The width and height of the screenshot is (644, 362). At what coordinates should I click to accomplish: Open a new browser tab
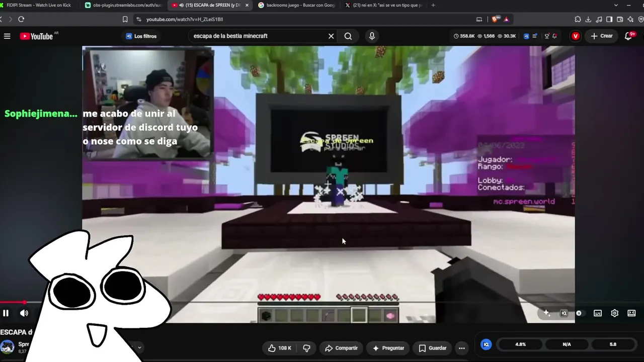pyautogui.click(x=433, y=5)
